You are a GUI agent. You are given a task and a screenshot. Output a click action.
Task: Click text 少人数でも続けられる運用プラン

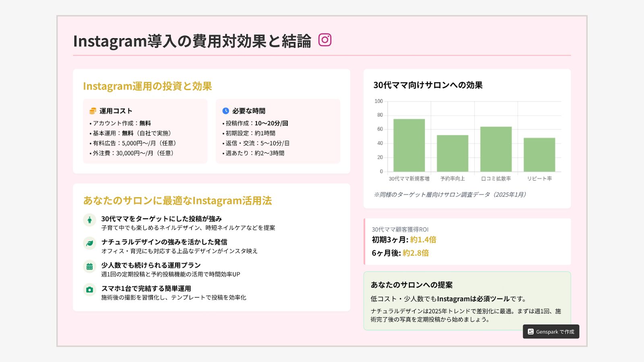coord(151,265)
